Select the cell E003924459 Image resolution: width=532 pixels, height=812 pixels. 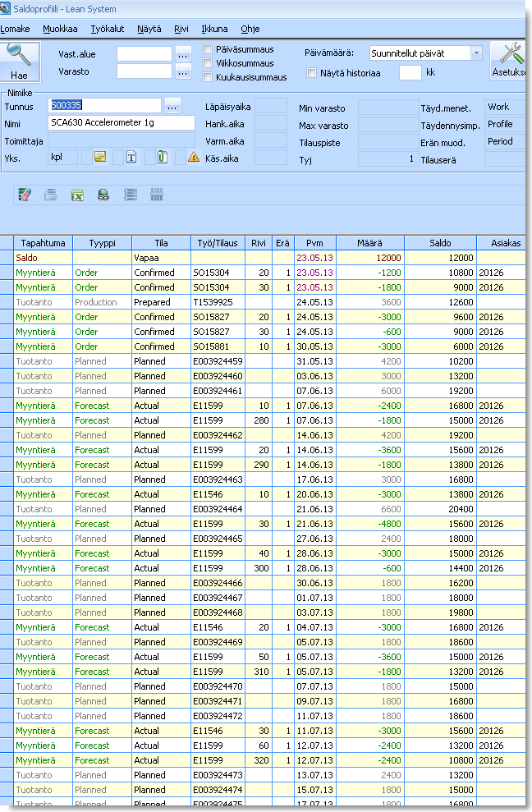pos(218,361)
